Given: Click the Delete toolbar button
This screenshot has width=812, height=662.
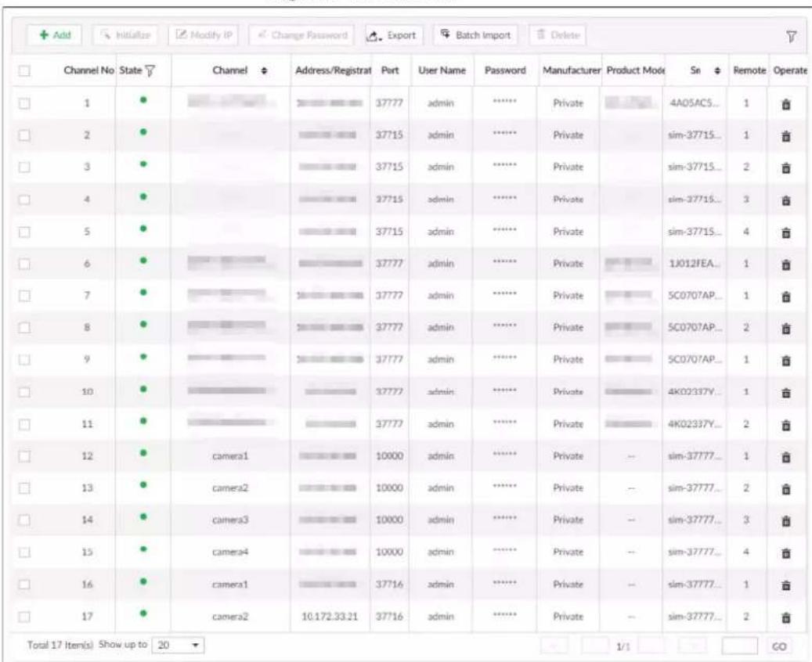Looking at the screenshot, I should pos(558,35).
